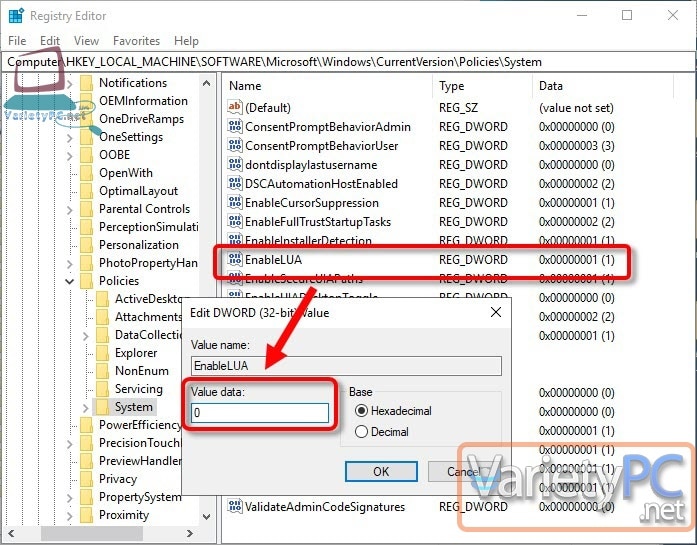Expand the PhotoPropertyHandler tree node
The height and width of the screenshot is (545, 697).
pyautogui.click(x=70, y=264)
